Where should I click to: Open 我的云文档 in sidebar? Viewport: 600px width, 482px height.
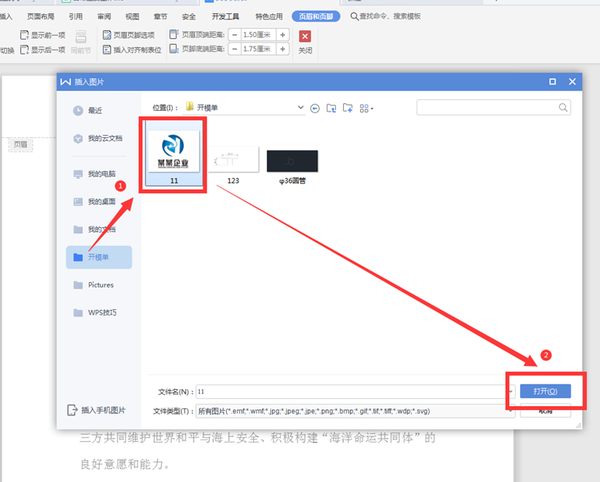[x=102, y=138]
